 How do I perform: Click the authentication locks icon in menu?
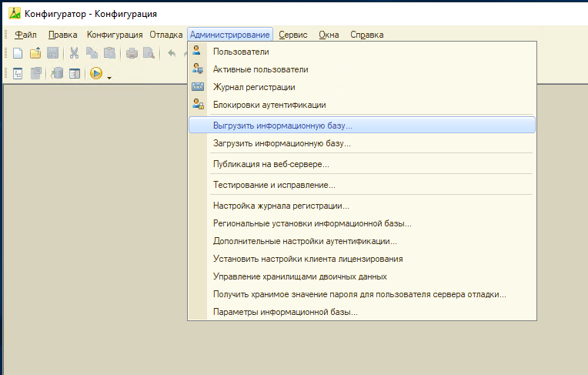[x=198, y=105]
